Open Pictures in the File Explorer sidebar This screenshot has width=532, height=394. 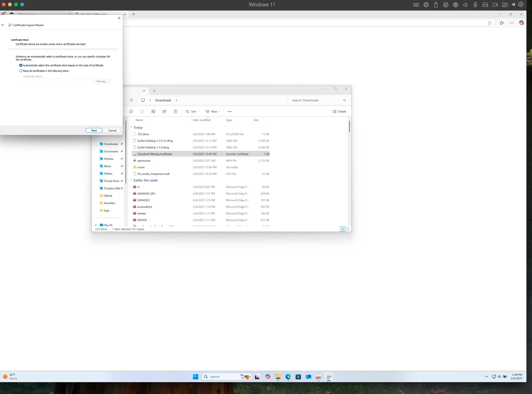click(x=109, y=159)
